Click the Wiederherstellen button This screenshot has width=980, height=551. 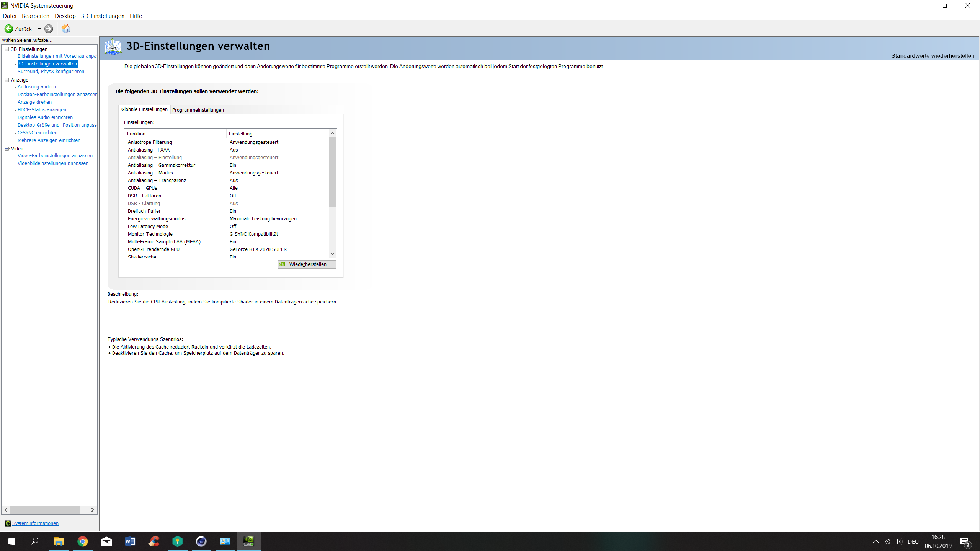(307, 264)
